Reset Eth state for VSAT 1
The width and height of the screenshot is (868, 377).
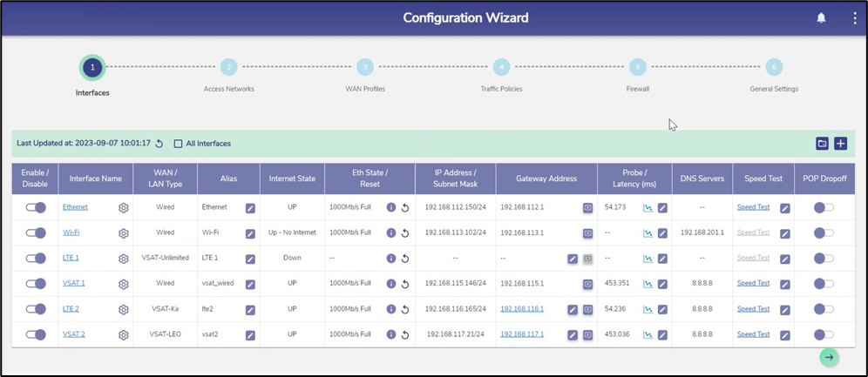405,284
